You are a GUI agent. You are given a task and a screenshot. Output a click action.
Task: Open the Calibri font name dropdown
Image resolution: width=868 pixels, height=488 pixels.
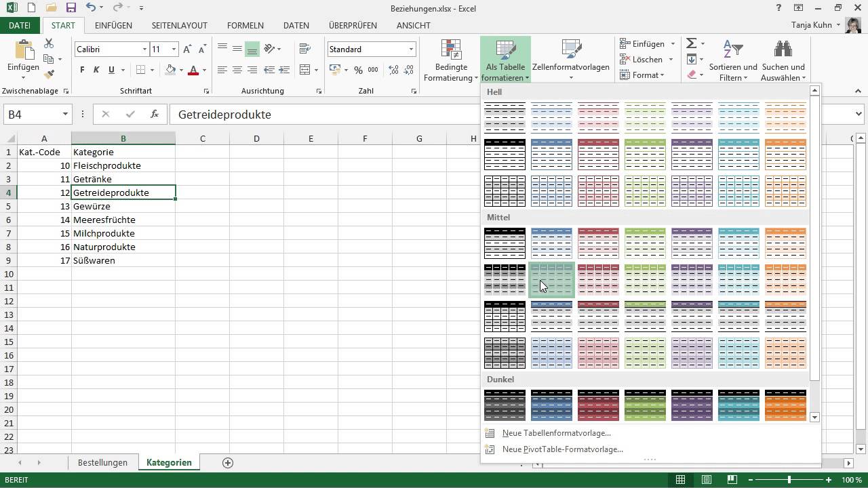click(x=144, y=49)
